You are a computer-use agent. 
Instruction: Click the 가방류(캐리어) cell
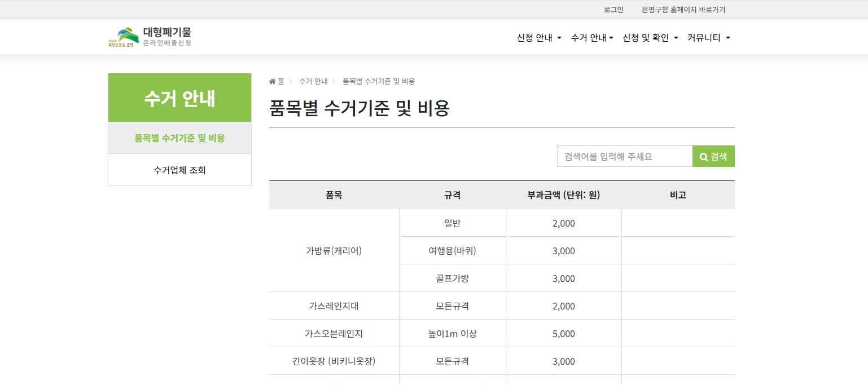(x=334, y=251)
